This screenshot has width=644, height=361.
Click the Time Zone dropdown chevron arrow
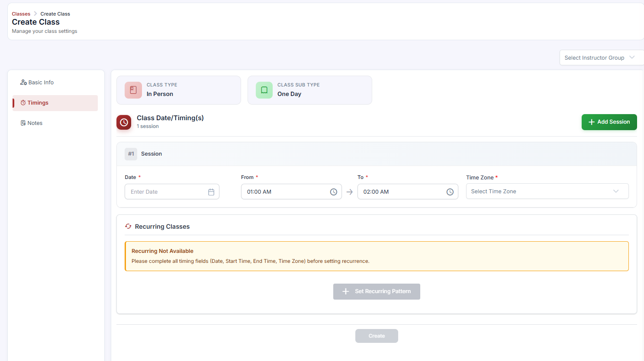point(616,191)
